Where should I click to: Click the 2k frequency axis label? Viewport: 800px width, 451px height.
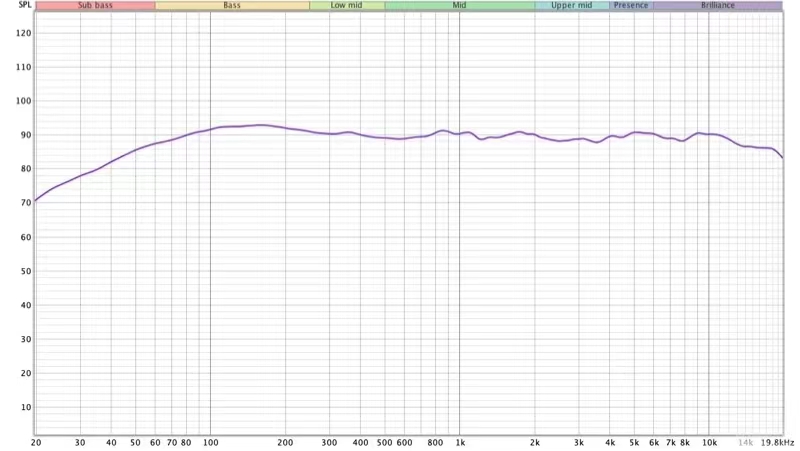coord(535,441)
